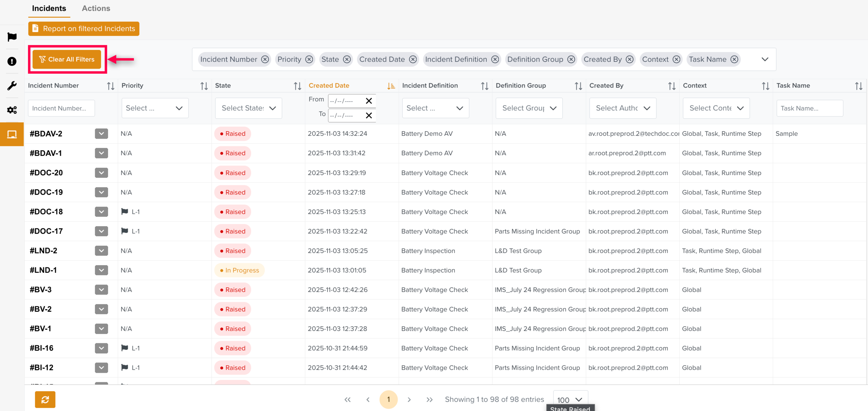Go to last page double-arrow icon

(429, 400)
